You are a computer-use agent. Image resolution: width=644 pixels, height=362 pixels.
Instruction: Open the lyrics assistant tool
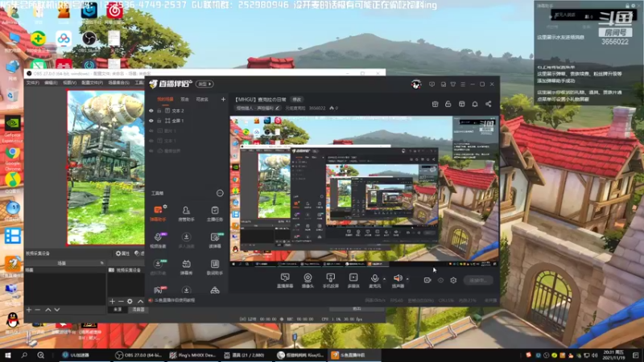pyautogui.click(x=214, y=267)
